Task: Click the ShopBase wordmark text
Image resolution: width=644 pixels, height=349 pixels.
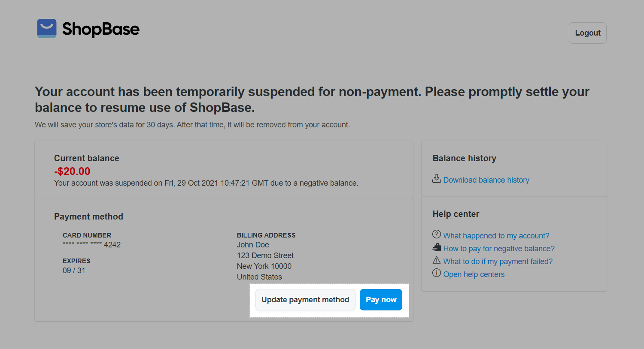Action: coord(101,29)
